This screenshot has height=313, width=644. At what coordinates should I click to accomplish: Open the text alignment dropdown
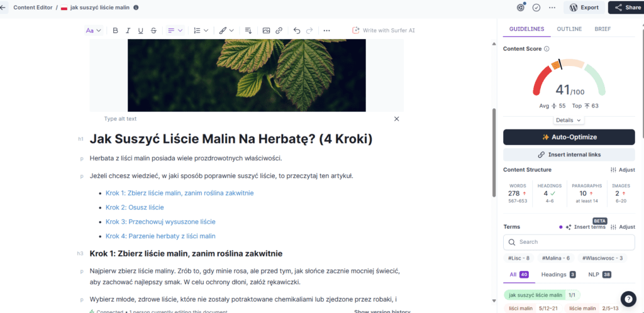pos(175,30)
